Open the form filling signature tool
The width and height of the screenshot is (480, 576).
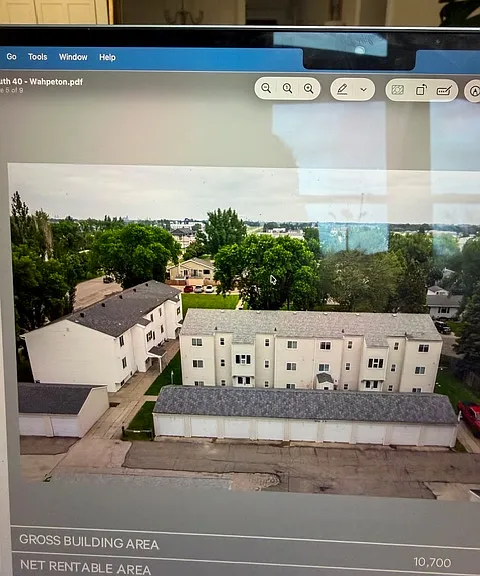(x=444, y=90)
